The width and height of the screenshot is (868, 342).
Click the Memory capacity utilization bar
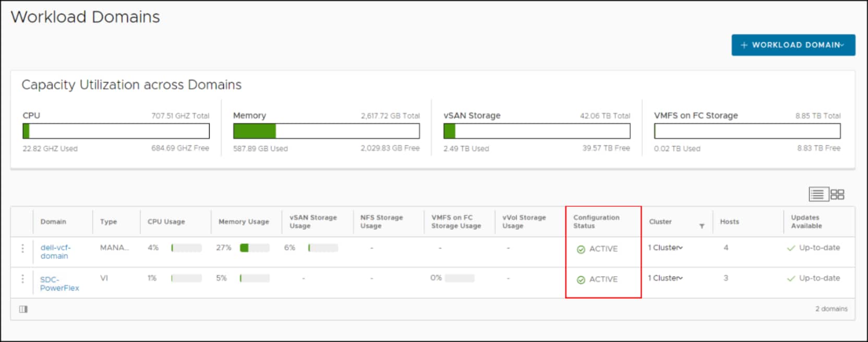click(327, 131)
